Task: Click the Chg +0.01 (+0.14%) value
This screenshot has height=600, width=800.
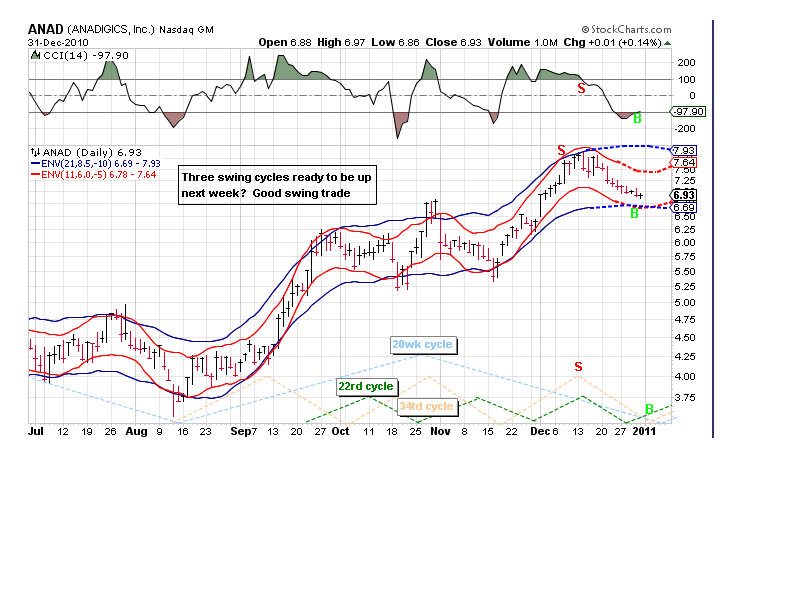Action: coord(612,42)
